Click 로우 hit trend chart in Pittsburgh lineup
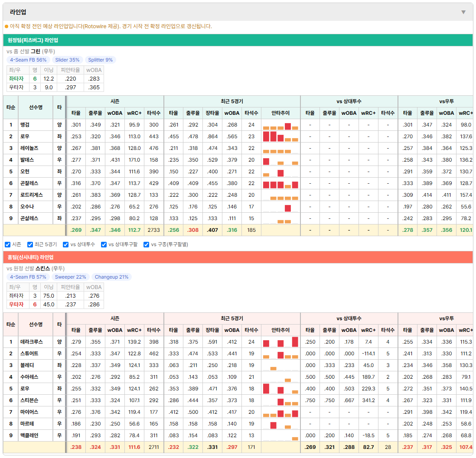 pyautogui.click(x=280, y=136)
